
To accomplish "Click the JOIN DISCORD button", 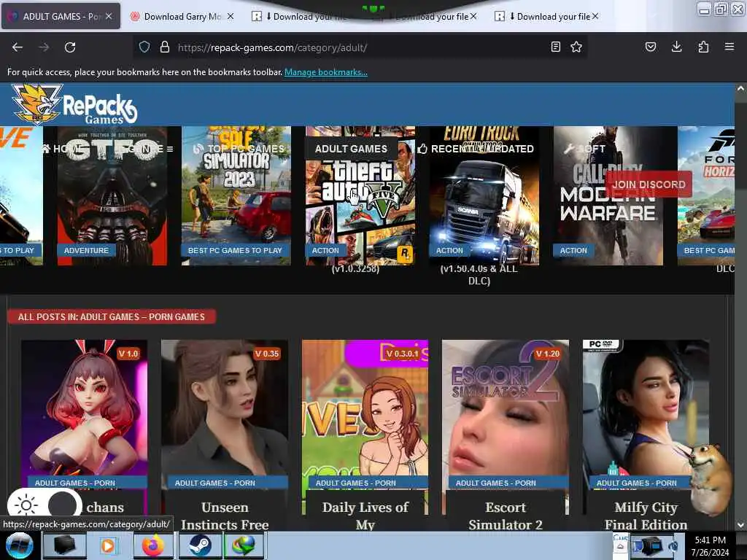I will tap(649, 184).
